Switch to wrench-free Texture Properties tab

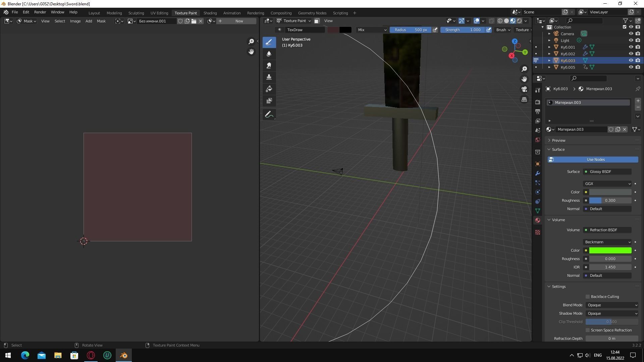pos(538,232)
